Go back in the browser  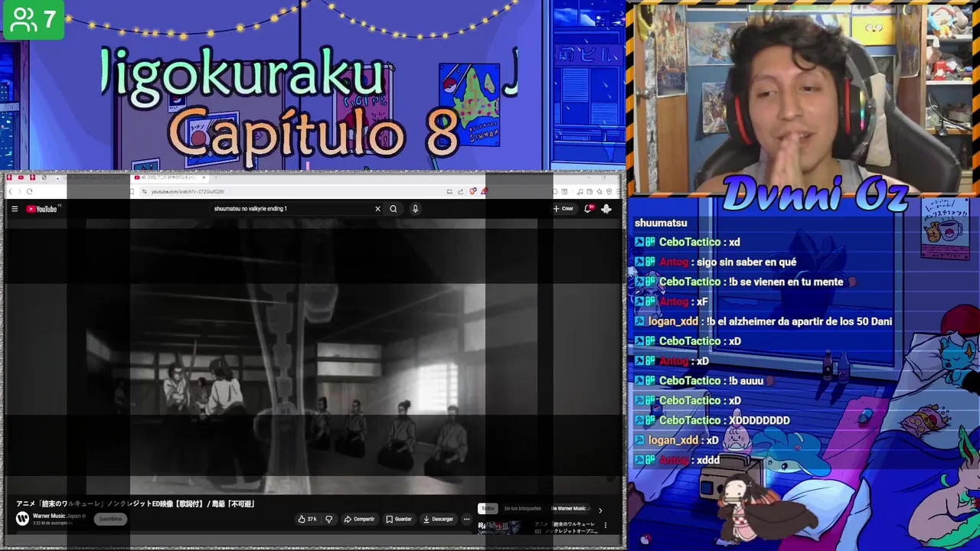pyautogui.click(x=11, y=191)
